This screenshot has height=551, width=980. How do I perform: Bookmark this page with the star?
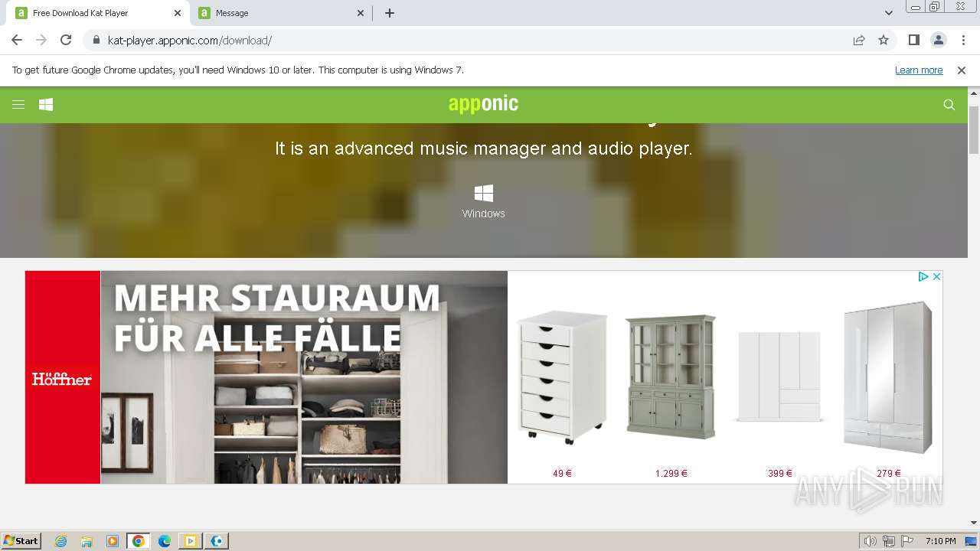click(884, 40)
